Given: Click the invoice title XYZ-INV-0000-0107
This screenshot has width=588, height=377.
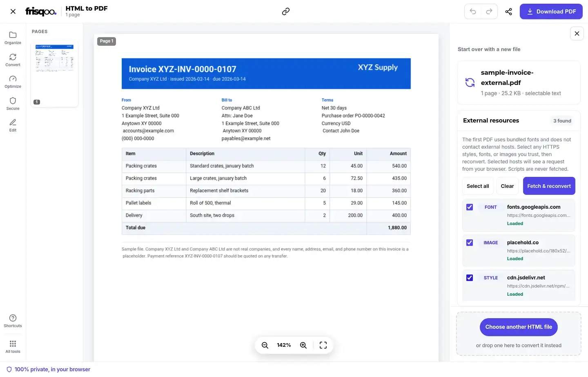Looking at the screenshot, I should click(183, 69).
